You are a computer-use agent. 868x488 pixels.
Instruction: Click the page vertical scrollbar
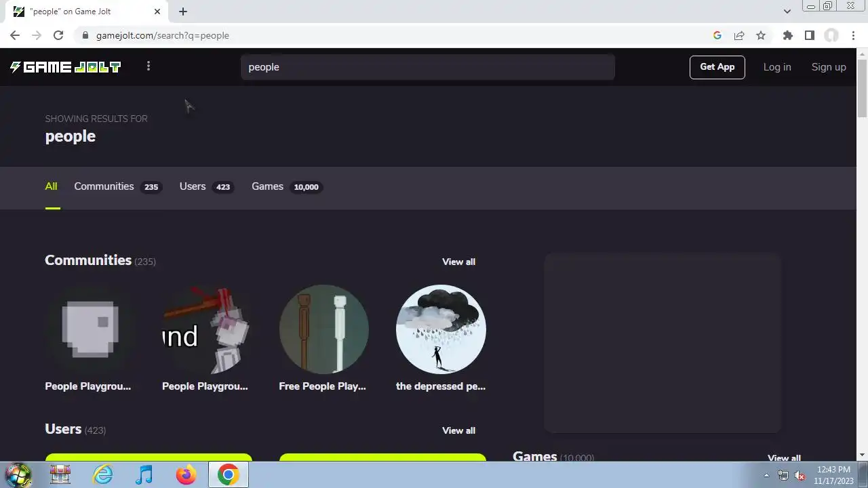tap(862, 88)
